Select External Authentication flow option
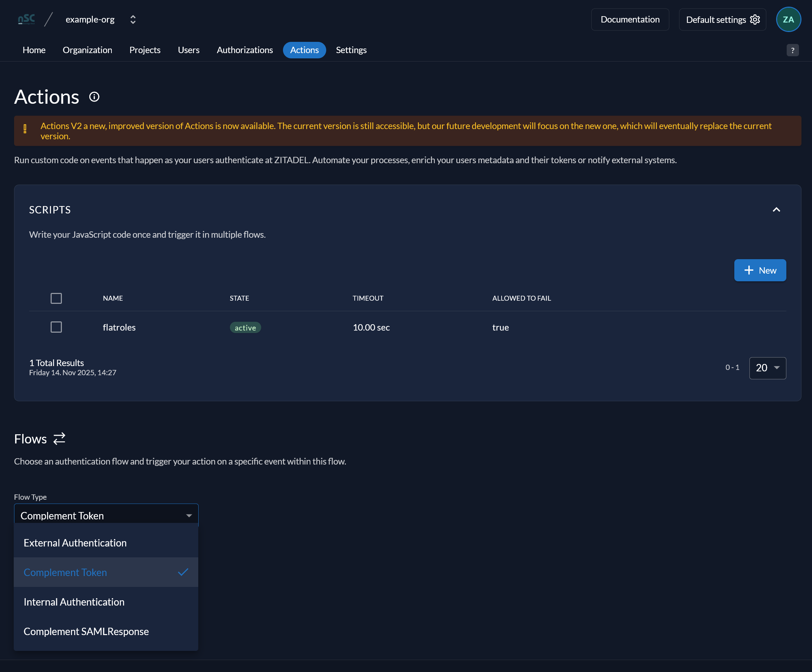 point(106,543)
